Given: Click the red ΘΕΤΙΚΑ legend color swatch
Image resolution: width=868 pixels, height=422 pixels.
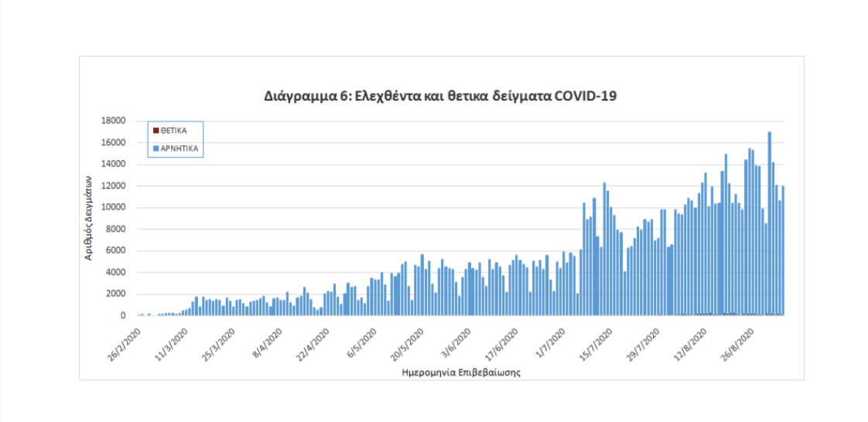Looking at the screenshot, I should (x=156, y=131).
